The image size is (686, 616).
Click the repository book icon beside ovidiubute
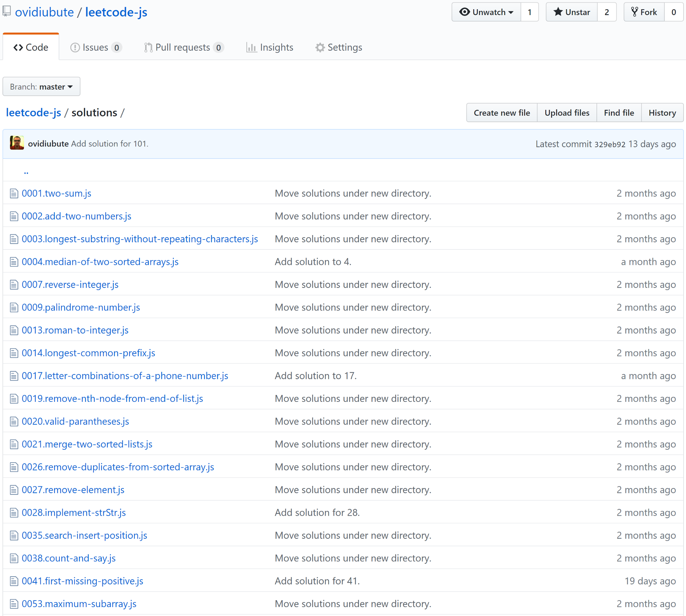click(x=7, y=11)
